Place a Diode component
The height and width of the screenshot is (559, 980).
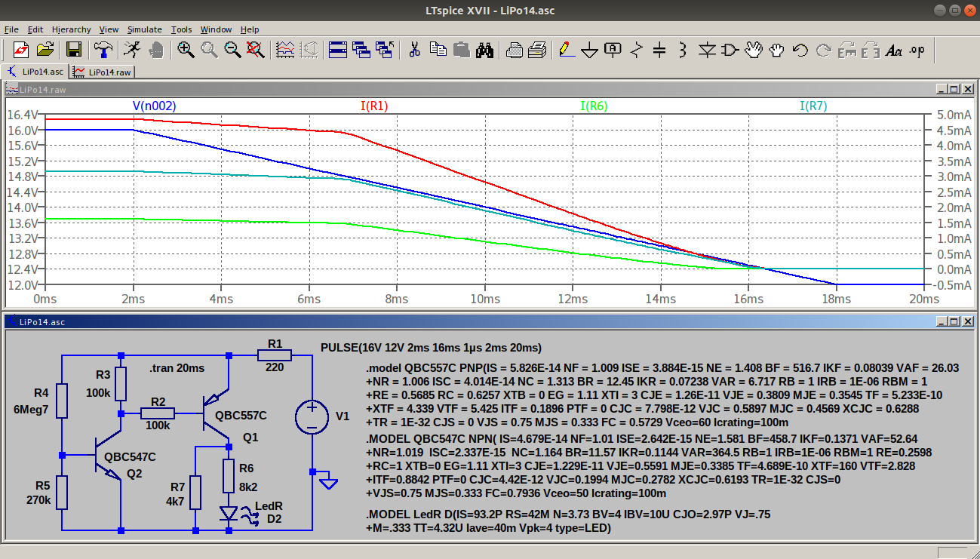(707, 50)
